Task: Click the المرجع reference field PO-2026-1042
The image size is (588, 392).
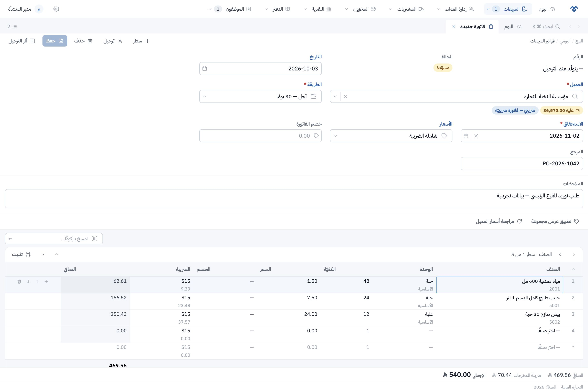Action: tap(522, 164)
